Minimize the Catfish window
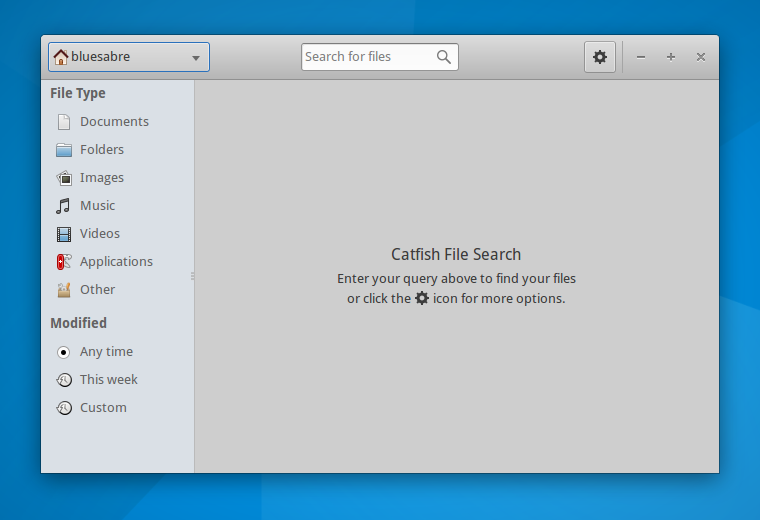This screenshot has width=760, height=520. (x=641, y=57)
